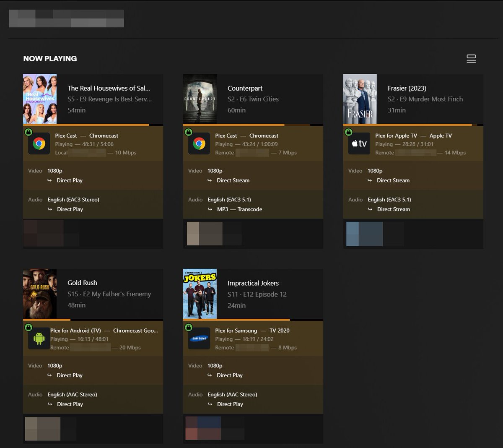Viewport: 503px width, 448px height.
Task: Click Direct Play arrow under Gold Rush audio
Action: pos(50,404)
